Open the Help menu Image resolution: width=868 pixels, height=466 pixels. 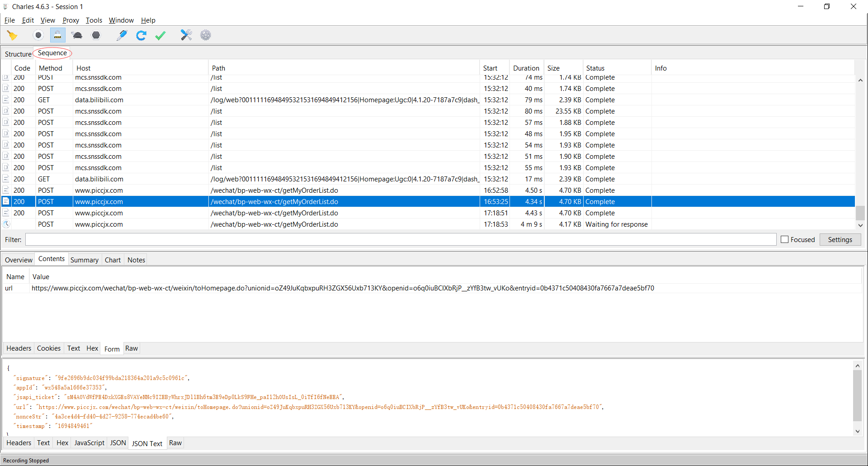click(x=148, y=20)
